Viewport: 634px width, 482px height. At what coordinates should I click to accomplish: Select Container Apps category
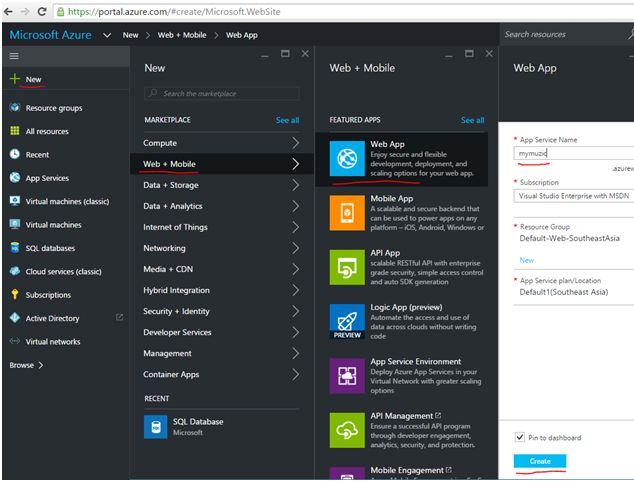pyautogui.click(x=222, y=374)
